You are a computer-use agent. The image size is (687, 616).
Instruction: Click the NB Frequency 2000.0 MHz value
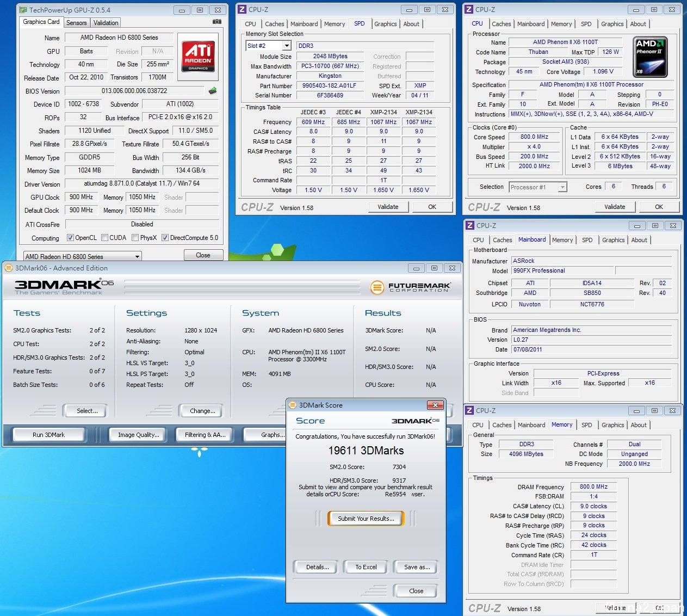pyautogui.click(x=634, y=464)
